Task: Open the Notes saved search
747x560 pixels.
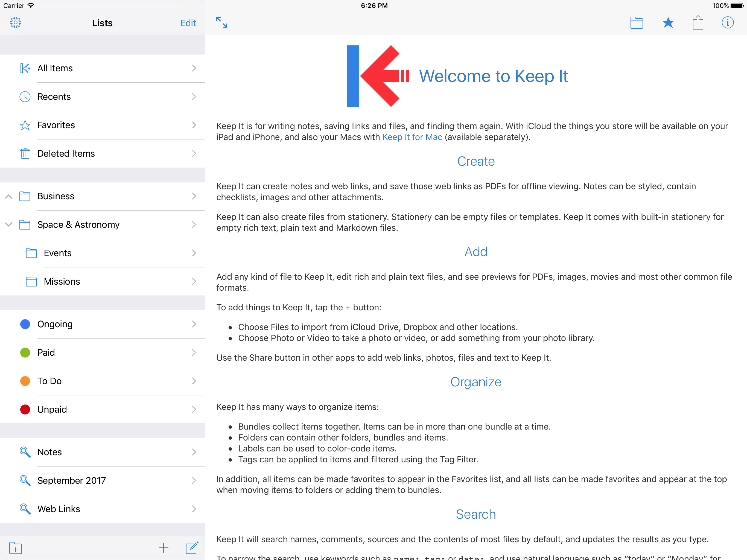Action: (102, 452)
